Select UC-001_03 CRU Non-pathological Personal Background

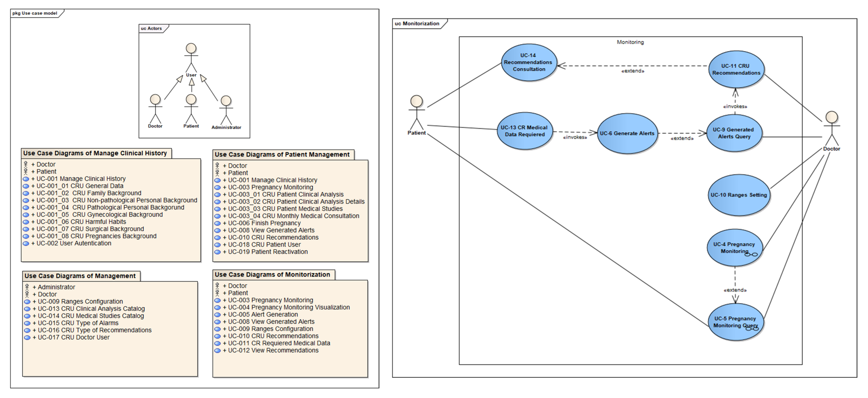110,200
